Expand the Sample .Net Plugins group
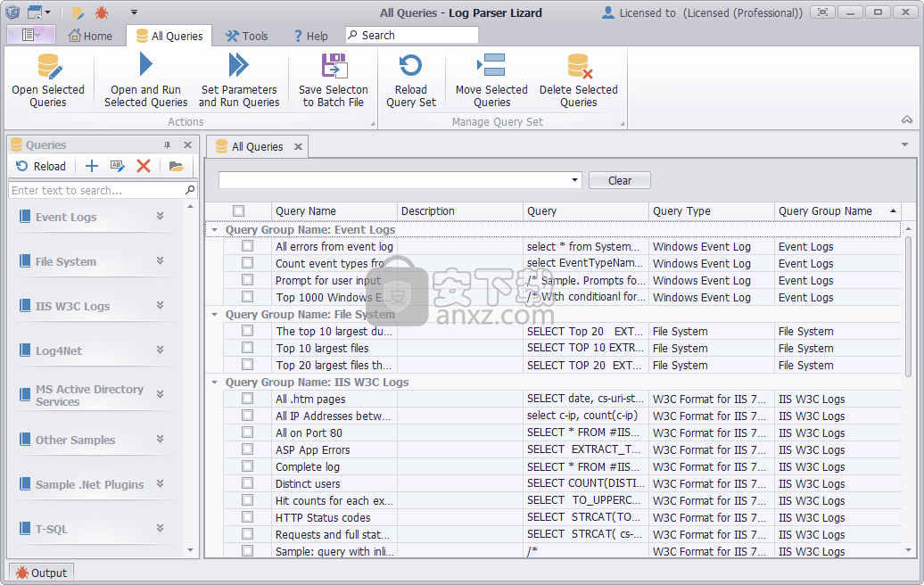 (x=160, y=483)
